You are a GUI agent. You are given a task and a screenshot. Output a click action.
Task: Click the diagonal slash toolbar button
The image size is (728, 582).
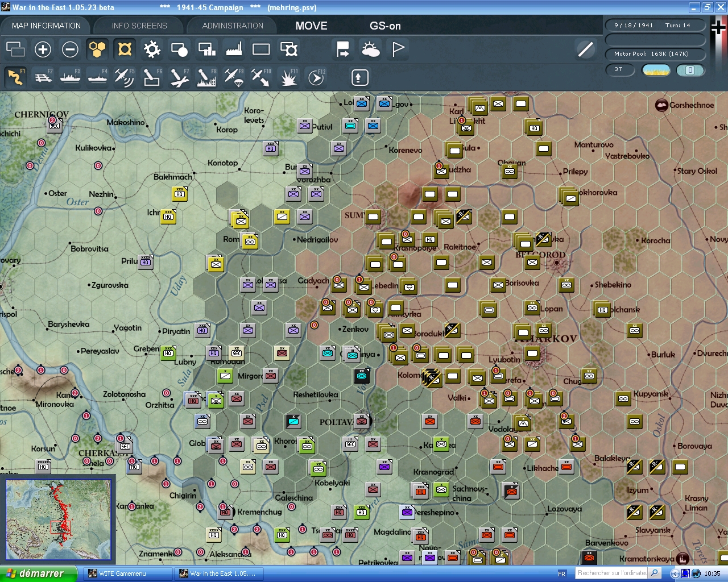point(585,49)
